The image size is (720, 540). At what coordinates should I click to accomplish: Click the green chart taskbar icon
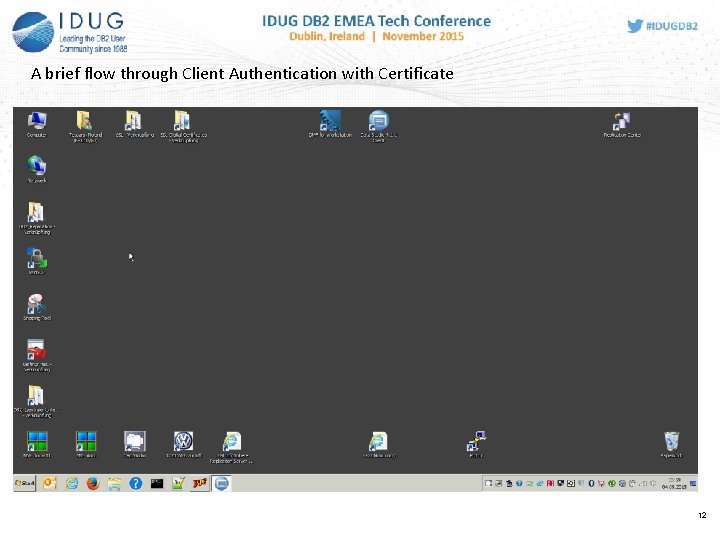point(178,483)
